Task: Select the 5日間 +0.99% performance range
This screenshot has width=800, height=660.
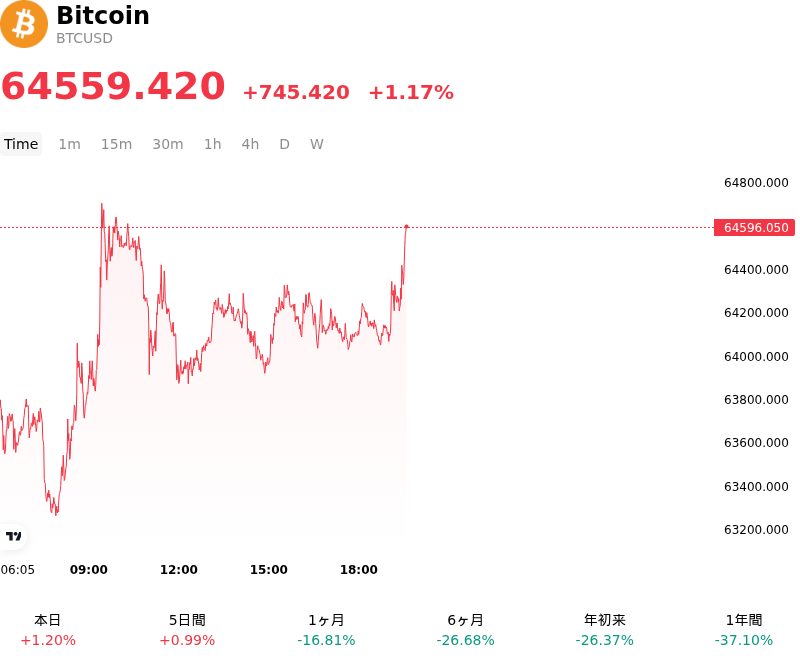Action: click(187, 630)
